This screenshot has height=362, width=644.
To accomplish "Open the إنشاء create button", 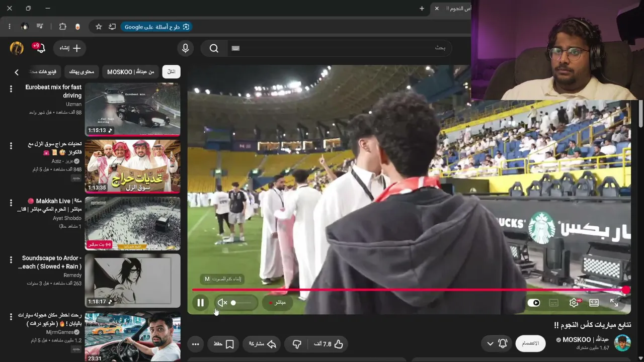I will click(69, 48).
